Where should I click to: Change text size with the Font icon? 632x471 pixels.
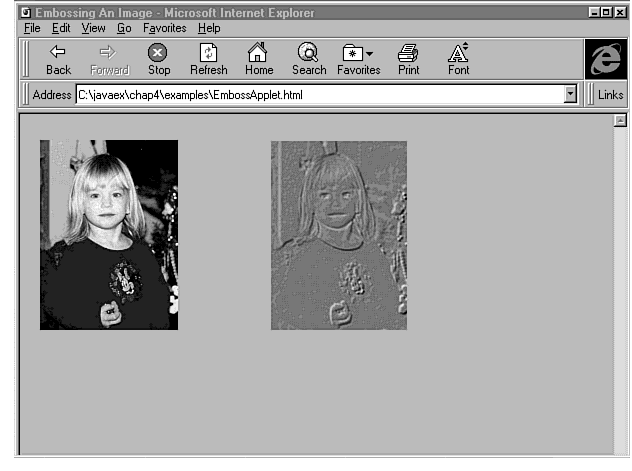click(458, 53)
